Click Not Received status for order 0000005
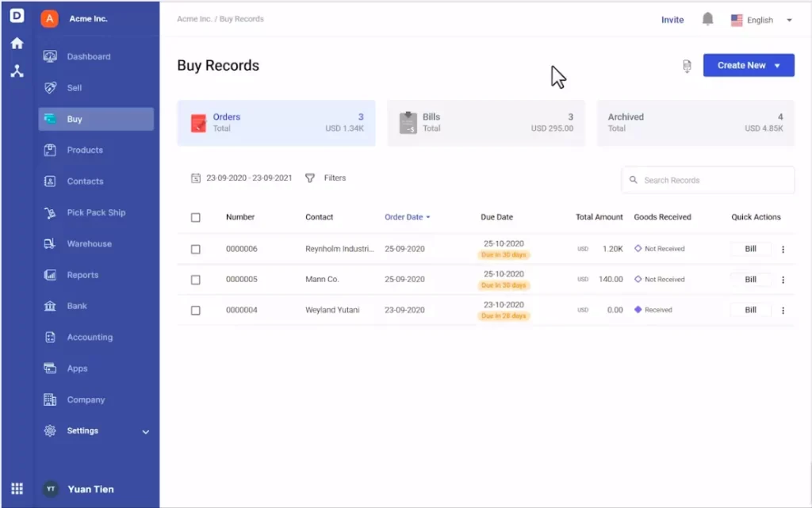Screen dimensions: 812x508 [x=659, y=279]
